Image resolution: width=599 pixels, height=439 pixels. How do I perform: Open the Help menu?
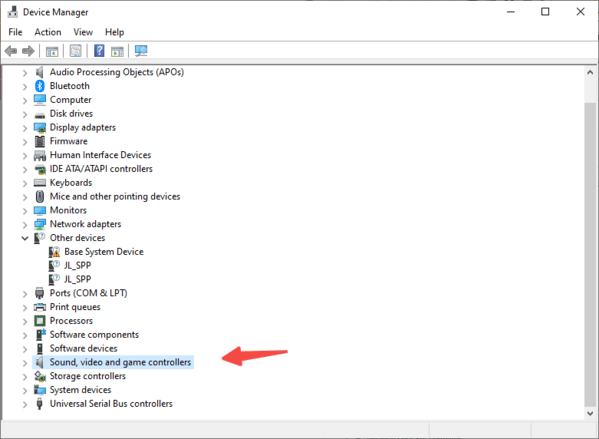(115, 32)
